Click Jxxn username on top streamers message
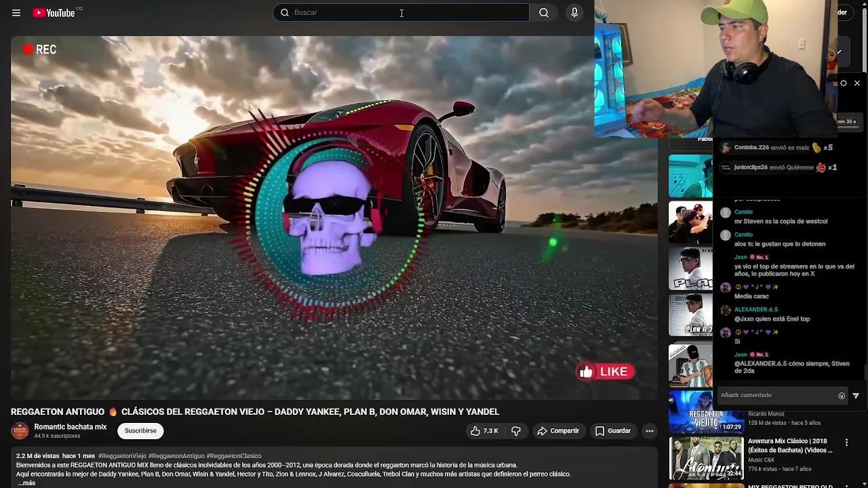Screen dimensions: 868x488 741,258
